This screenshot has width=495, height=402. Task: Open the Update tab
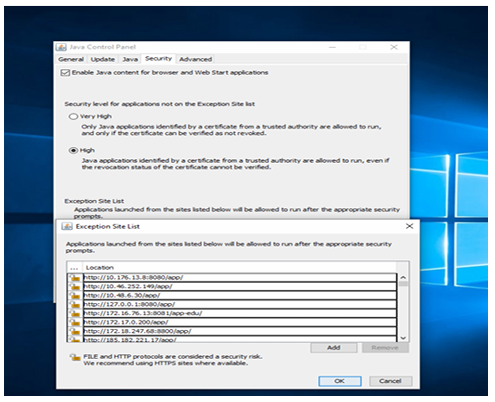tap(103, 59)
